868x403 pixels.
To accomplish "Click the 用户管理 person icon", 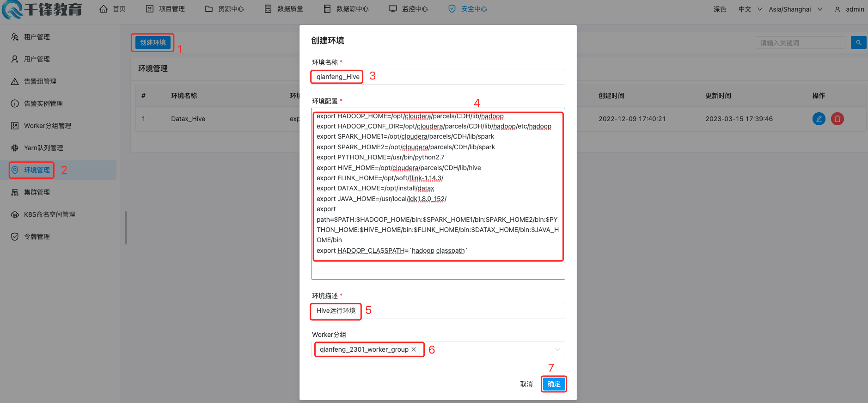I will 15,59.
